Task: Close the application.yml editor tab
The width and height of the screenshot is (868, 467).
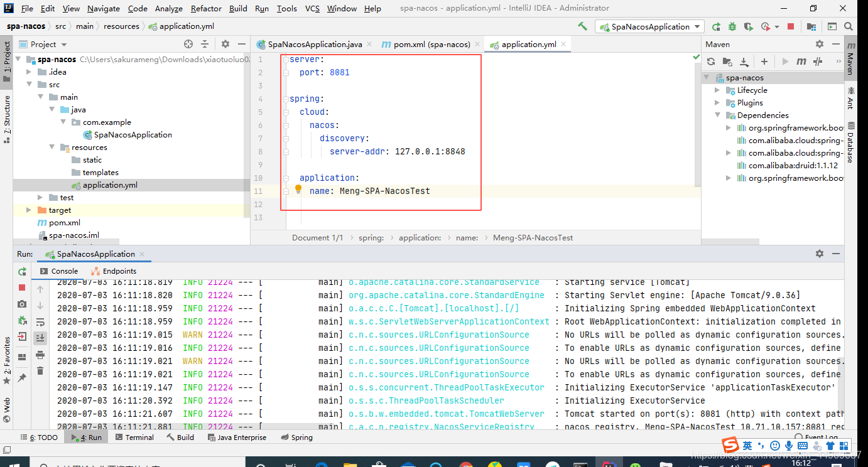Action: point(563,44)
